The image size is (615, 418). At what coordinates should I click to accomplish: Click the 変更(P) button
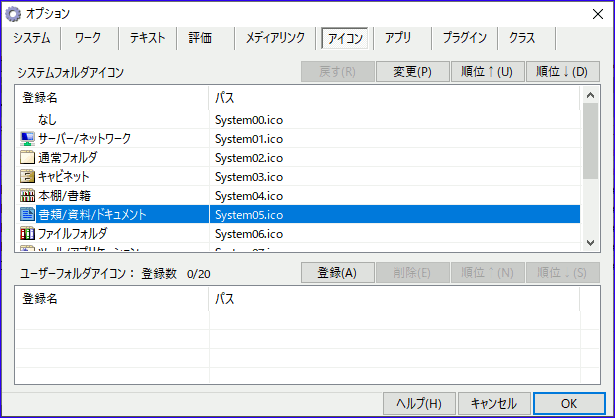coord(413,72)
